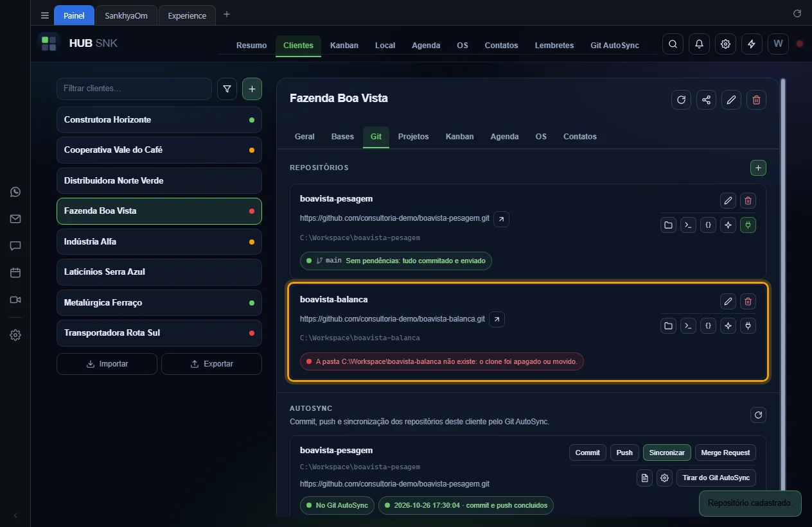812x527 pixels.
Task: Edit the boavista-balanca repository
Action: coord(728,301)
